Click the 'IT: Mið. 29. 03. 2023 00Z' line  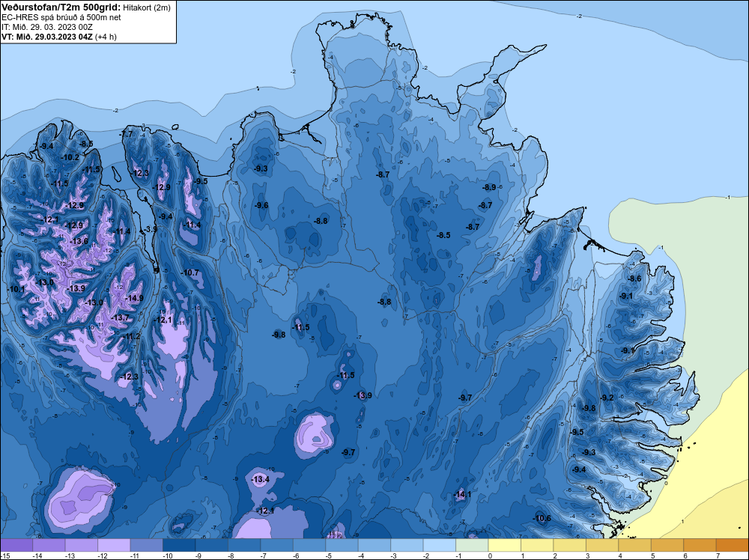click(46, 27)
